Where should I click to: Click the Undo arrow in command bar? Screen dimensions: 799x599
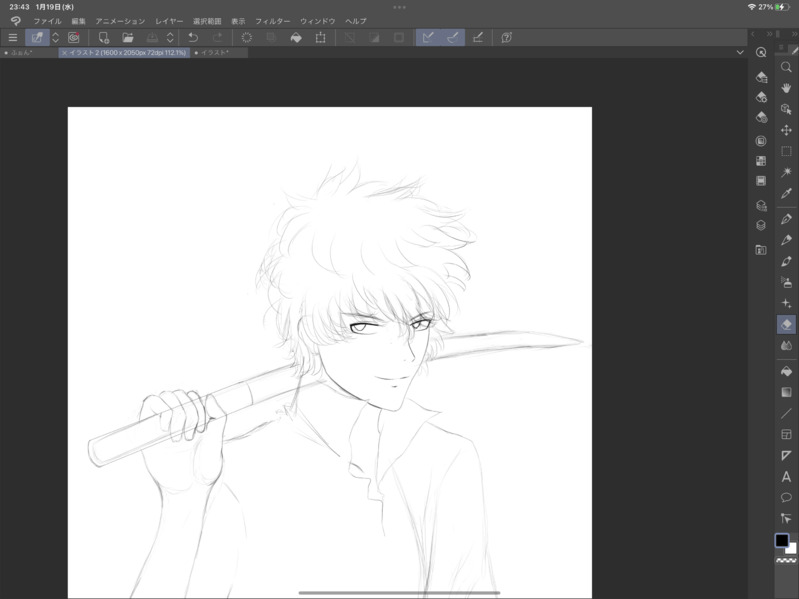tap(193, 38)
